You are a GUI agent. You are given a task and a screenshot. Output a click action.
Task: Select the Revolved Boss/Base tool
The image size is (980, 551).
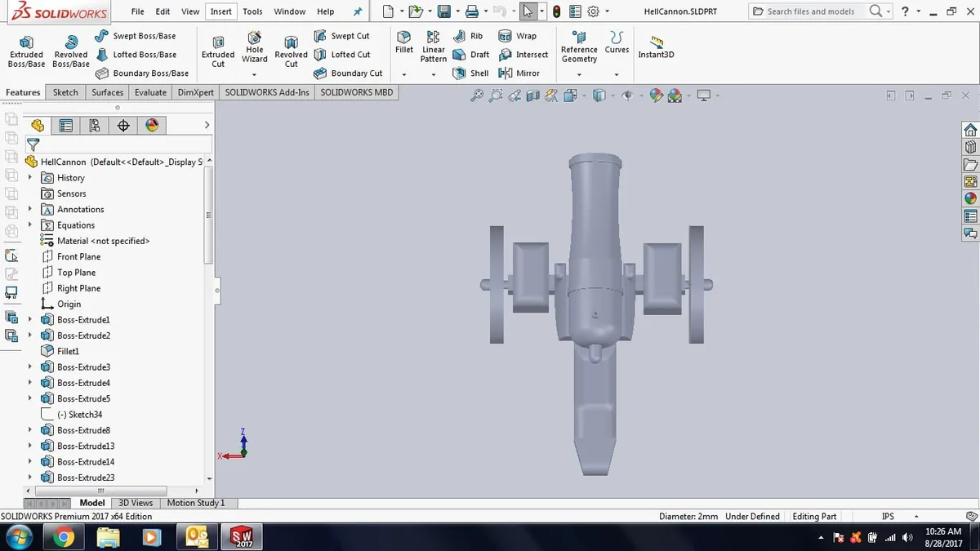click(71, 51)
